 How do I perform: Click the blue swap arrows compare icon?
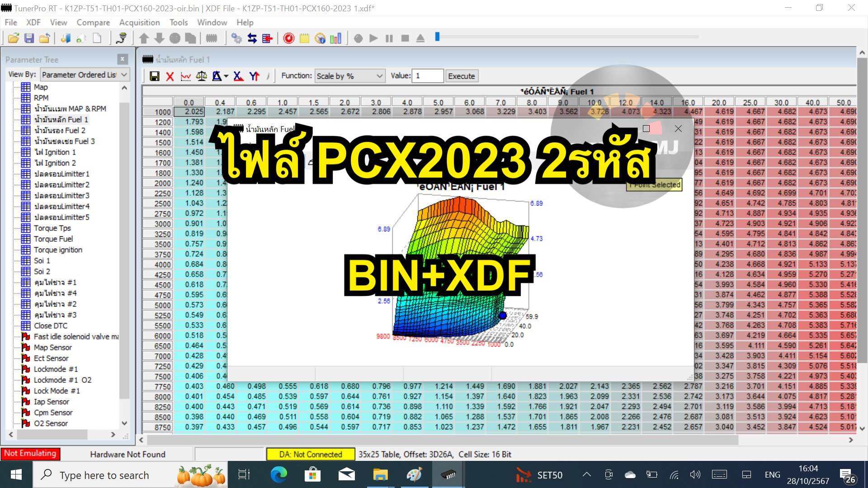point(252,38)
